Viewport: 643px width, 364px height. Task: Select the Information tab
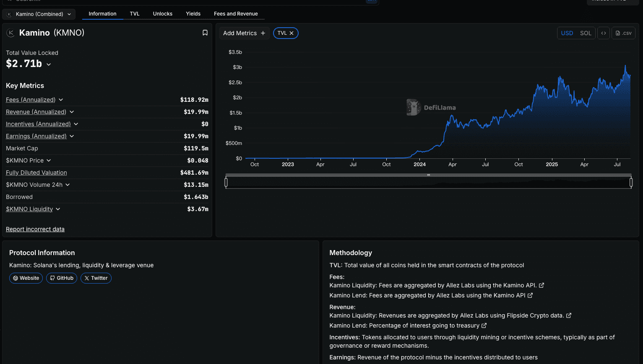pos(102,14)
